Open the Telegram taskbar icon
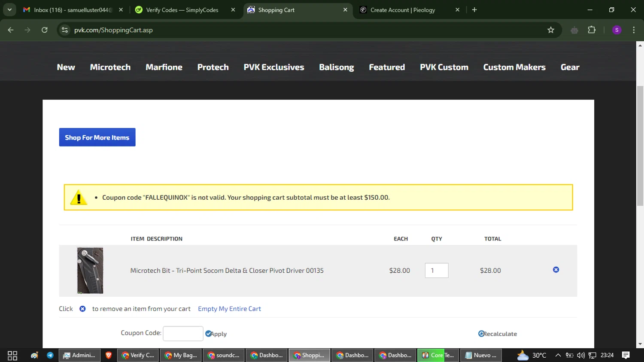Screen dimensions: 644x362 pyautogui.click(x=50, y=356)
